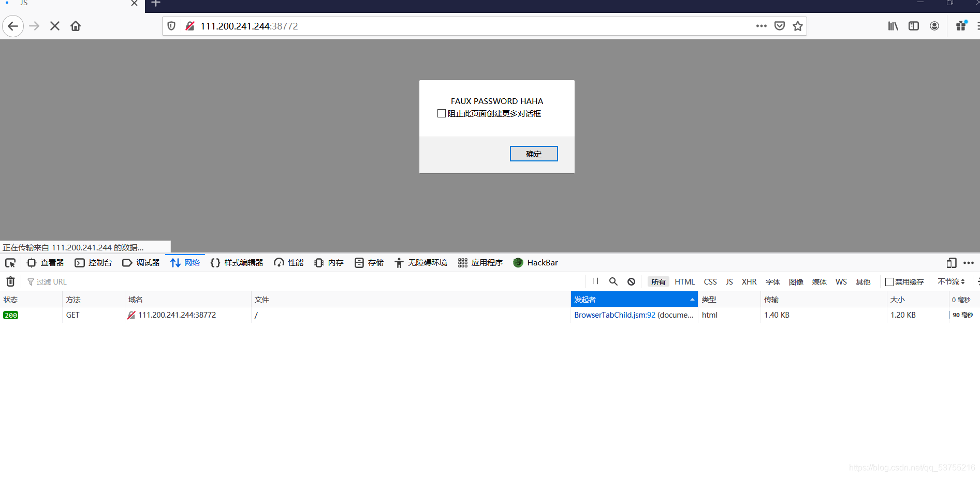Click 确定 to dismiss the alert
Image resolution: width=980 pixels, height=477 pixels.
(534, 154)
